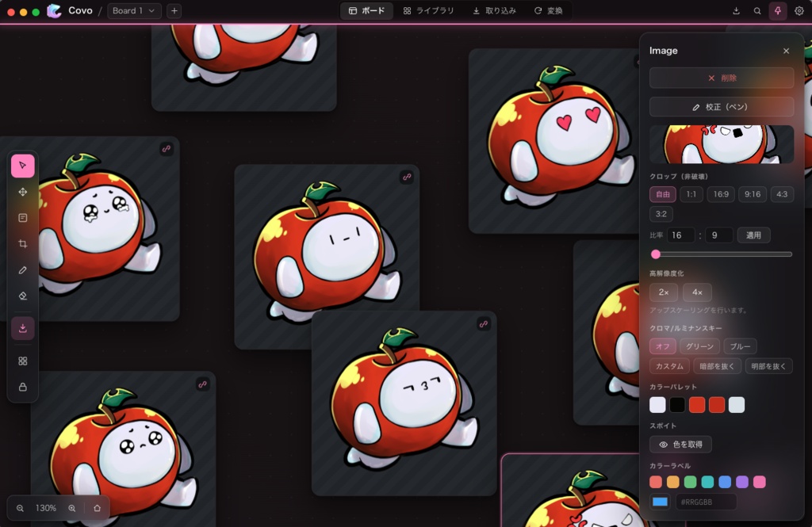Viewport: 812px width, 527px height.
Task: Choose the 明部を抜く option
Action: coord(768,366)
